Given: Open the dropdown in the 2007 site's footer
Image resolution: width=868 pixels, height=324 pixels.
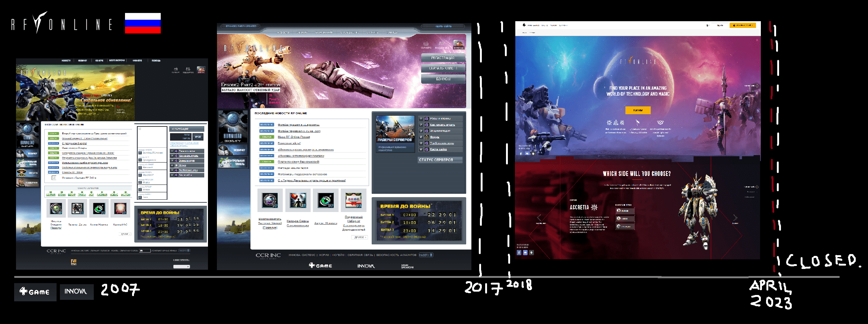Looking at the screenshot, I should [182, 266].
